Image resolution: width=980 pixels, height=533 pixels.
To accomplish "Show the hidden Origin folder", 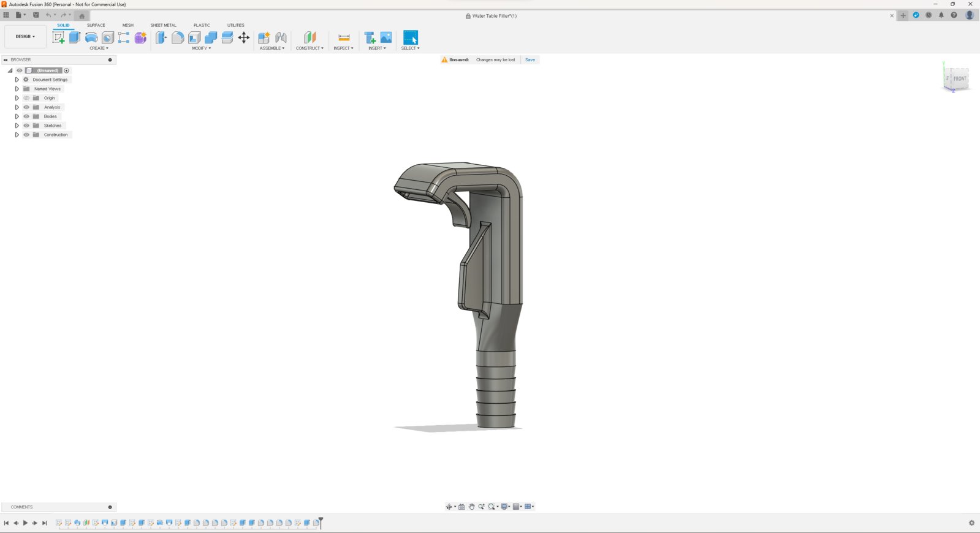I will [x=26, y=98].
